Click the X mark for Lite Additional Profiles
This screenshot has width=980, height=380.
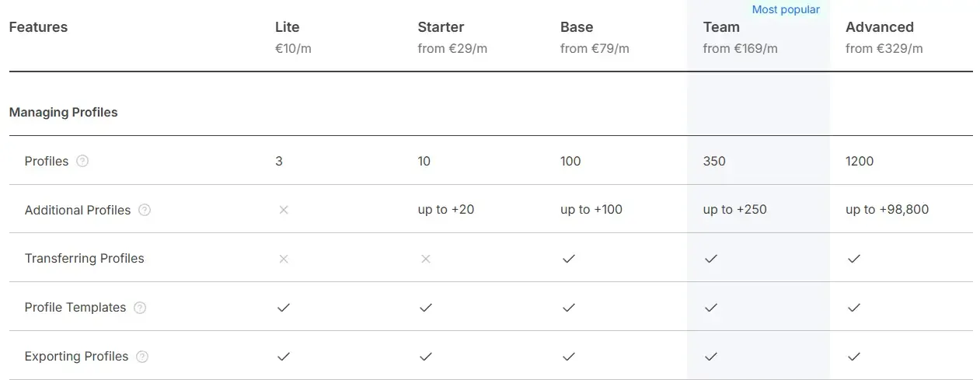click(x=284, y=210)
